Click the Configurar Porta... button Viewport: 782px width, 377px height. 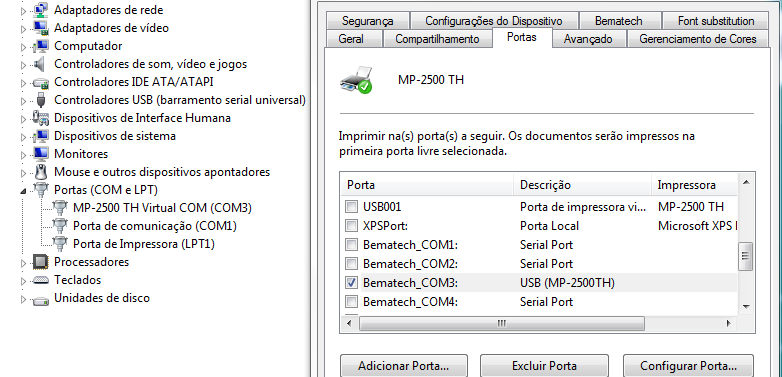(x=688, y=366)
